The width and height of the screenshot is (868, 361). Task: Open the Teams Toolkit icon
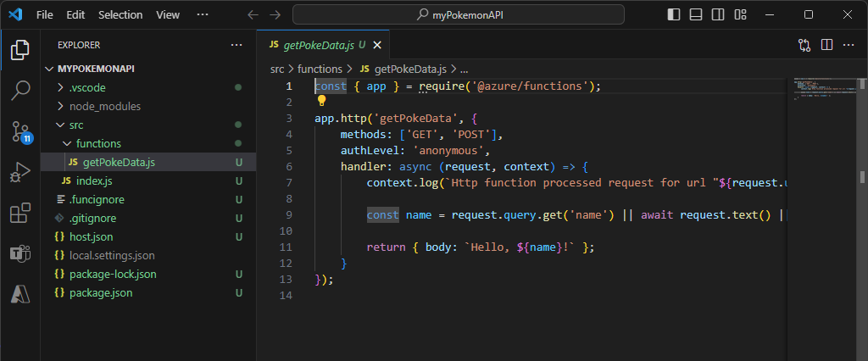[x=20, y=253]
